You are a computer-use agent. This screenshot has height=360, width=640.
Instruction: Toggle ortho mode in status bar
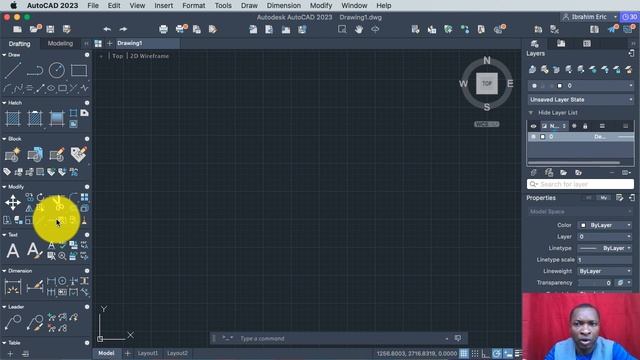pyautogui.click(x=486, y=353)
